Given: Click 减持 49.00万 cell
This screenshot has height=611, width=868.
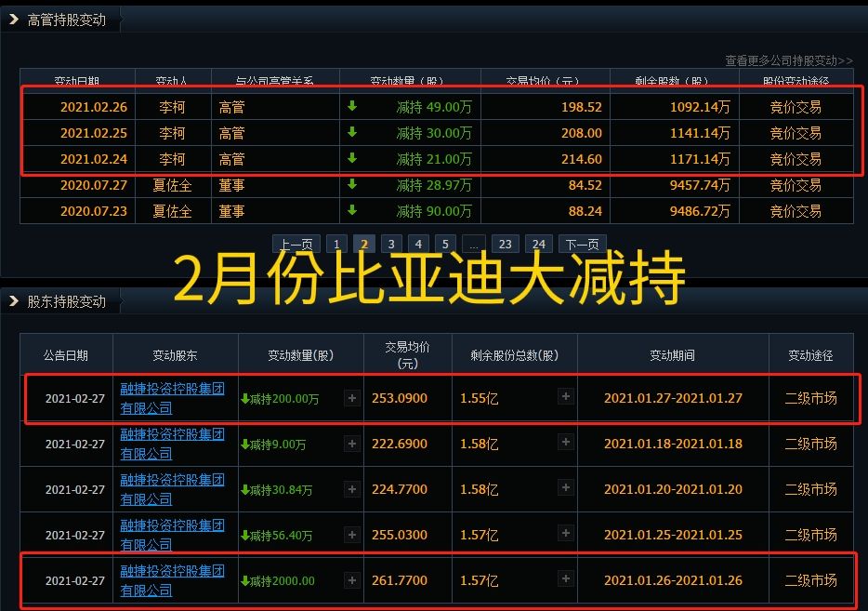Looking at the screenshot, I should (434, 107).
